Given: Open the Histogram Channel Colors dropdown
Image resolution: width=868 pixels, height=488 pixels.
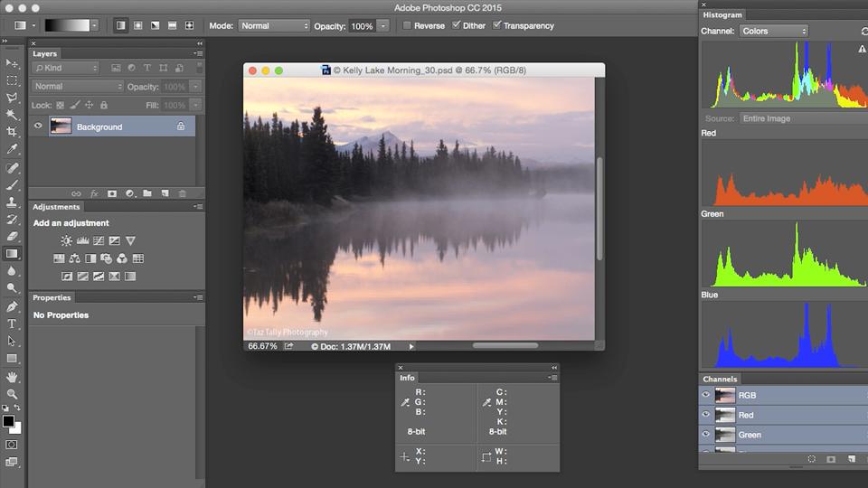Looking at the screenshot, I should tap(773, 31).
